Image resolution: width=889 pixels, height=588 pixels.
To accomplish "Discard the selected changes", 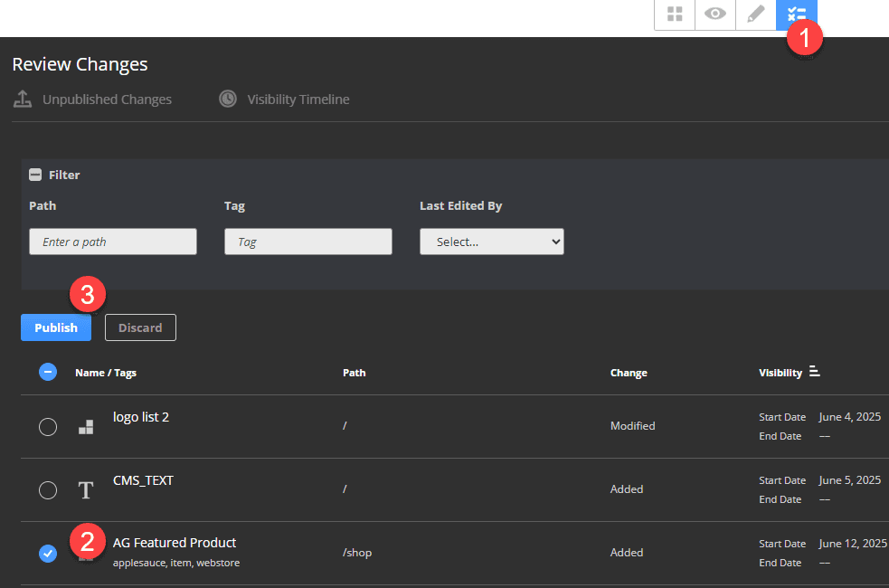I will point(140,327).
